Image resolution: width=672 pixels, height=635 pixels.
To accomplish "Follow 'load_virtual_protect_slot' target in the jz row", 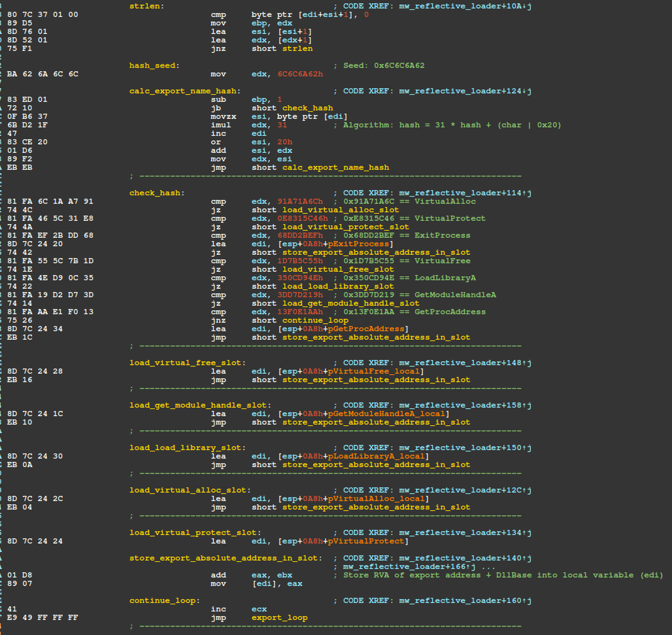I will tap(345, 227).
